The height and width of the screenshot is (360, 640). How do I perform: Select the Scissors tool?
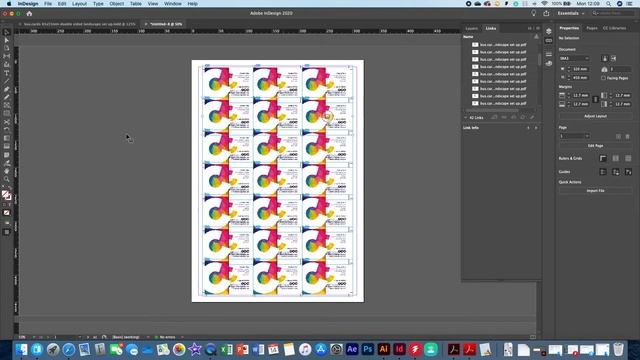pyautogui.click(x=7, y=122)
